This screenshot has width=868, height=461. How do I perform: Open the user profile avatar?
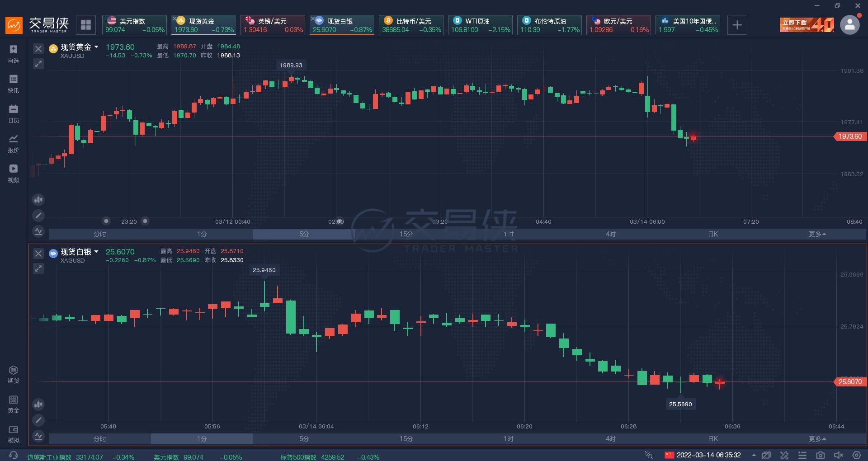[x=849, y=25]
